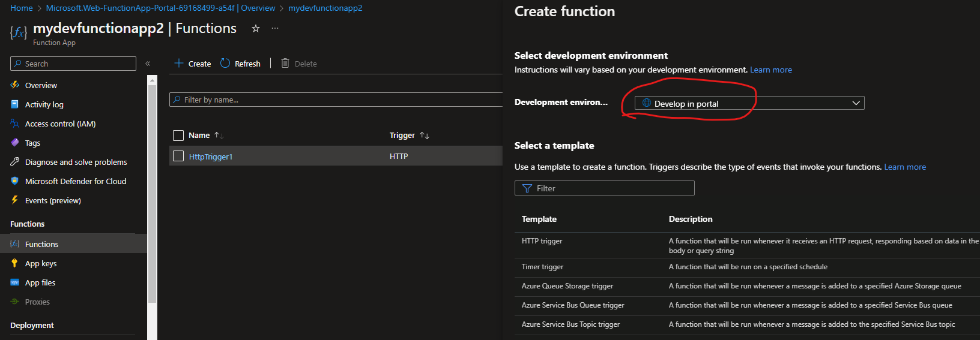Click the Proxies icon in sidebar
This screenshot has height=340, width=980.
(15, 302)
